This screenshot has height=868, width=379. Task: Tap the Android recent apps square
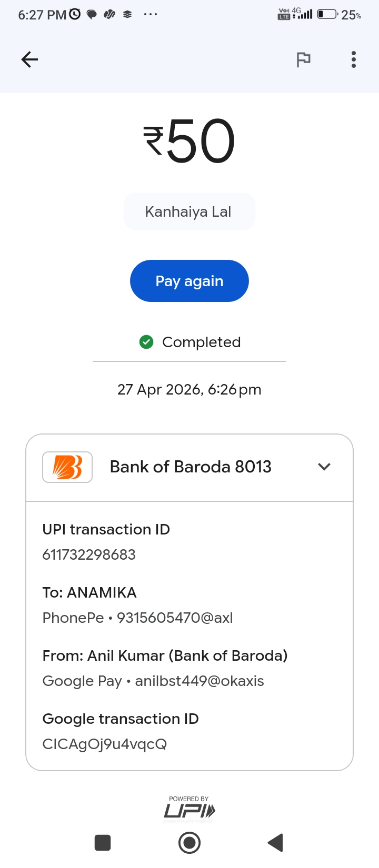103,843
